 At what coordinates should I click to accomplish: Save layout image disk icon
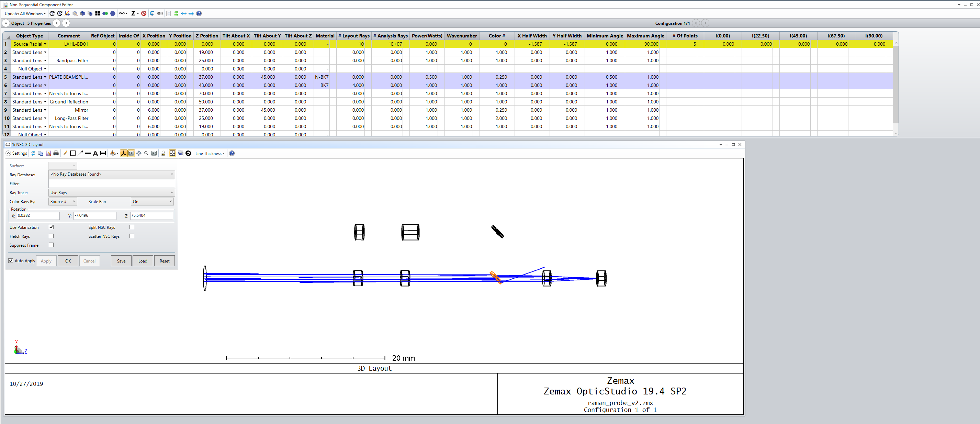(48, 153)
